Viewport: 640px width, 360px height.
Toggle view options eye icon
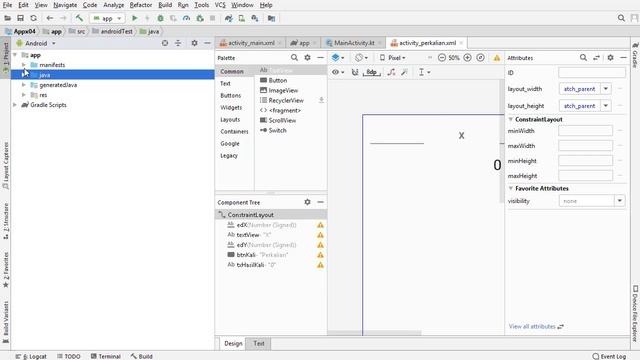click(338, 72)
